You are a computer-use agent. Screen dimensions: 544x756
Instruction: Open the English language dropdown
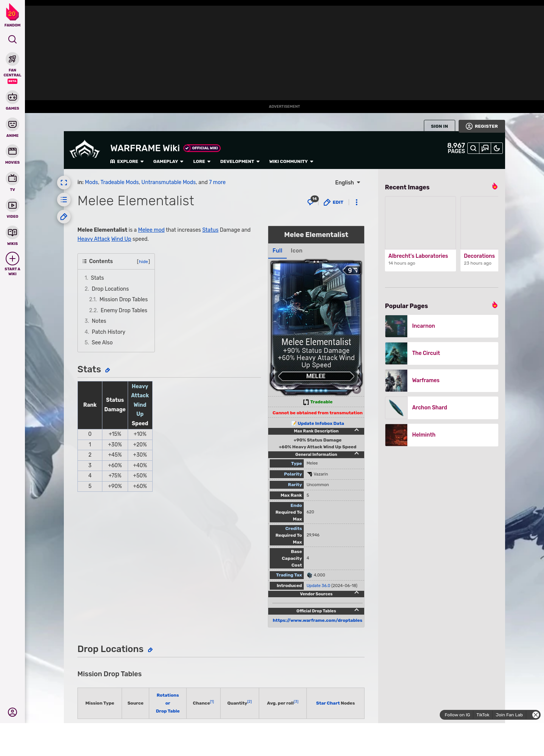pos(348,183)
